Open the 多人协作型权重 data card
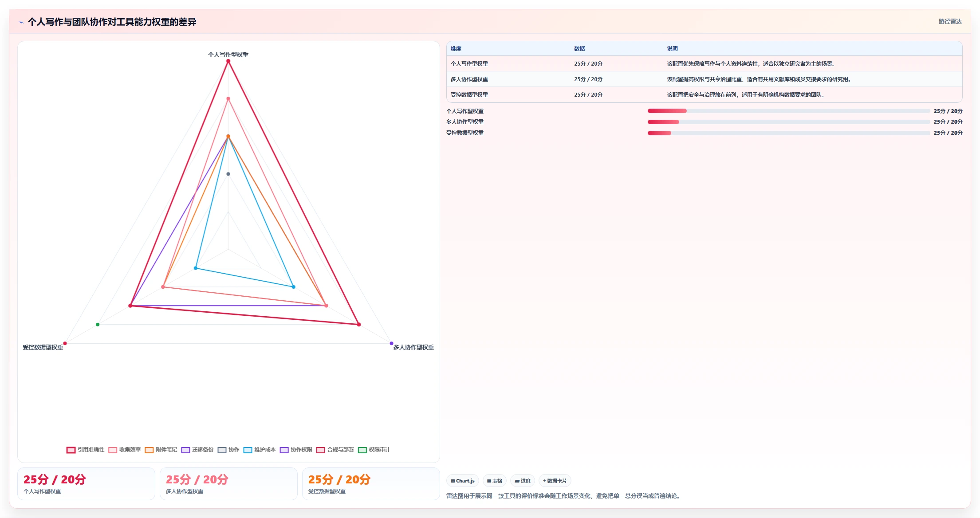Viewport: 980px width, 518px height. [228, 484]
